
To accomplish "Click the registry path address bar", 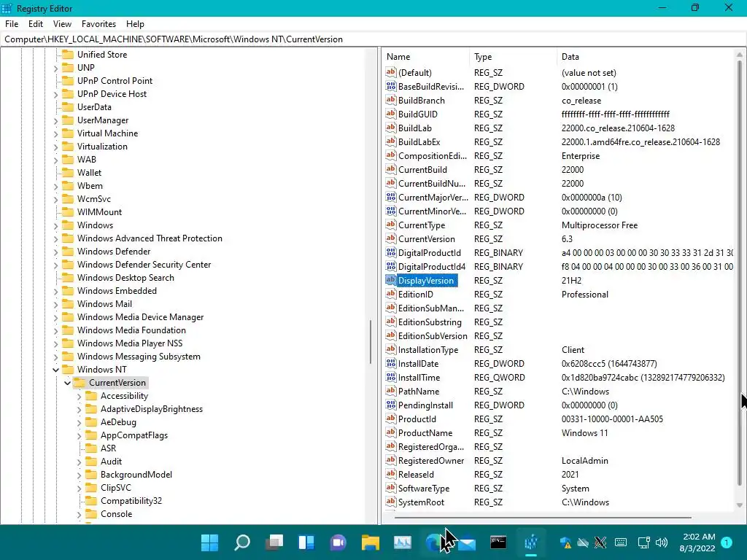I will pos(373,39).
